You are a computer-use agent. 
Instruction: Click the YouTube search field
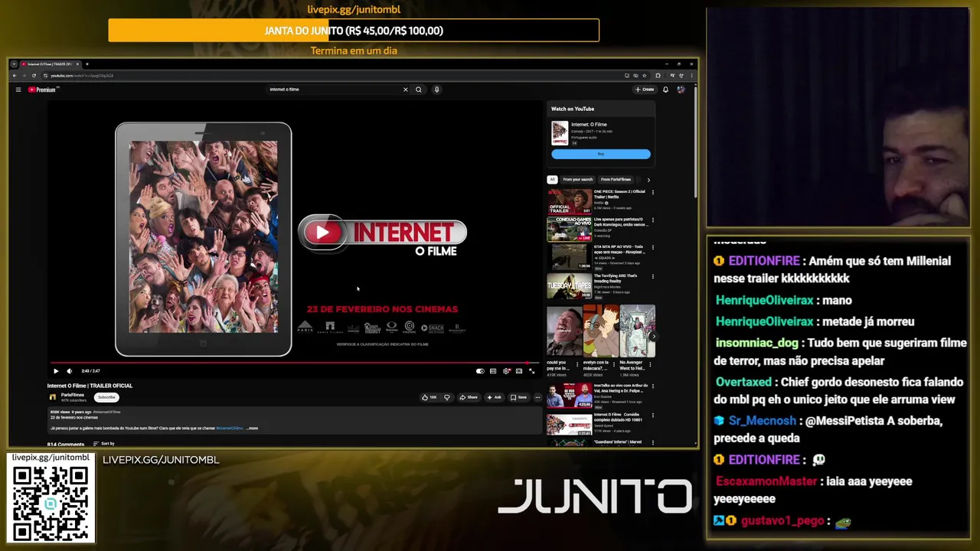point(333,90)
